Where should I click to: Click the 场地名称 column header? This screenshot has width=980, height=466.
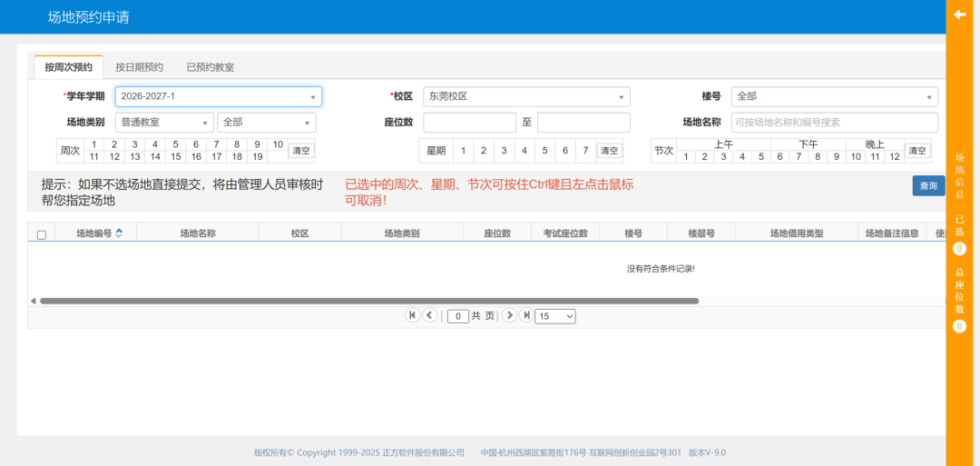(x=198, y=233)
